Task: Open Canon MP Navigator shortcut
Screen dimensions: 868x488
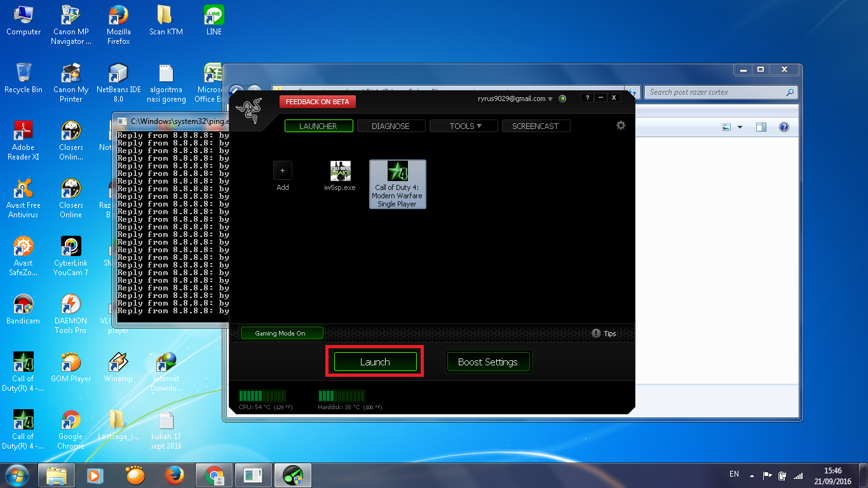Action: pyautogui.click(x=71, y=25)
